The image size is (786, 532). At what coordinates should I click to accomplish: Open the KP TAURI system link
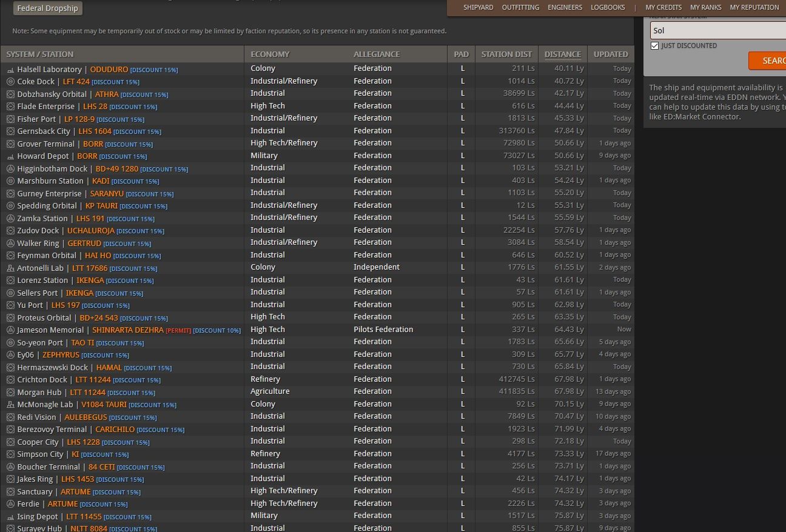pos(101,206)
